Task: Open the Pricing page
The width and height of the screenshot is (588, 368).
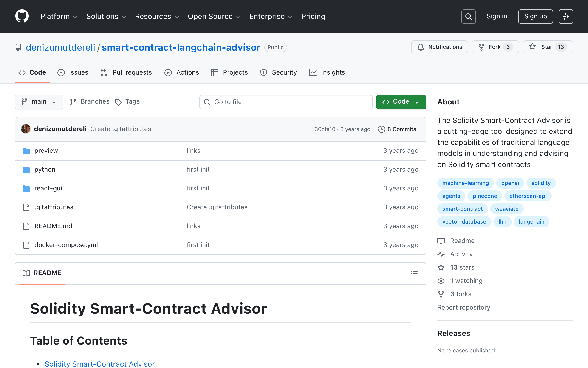Action: (x=313, y=16)
